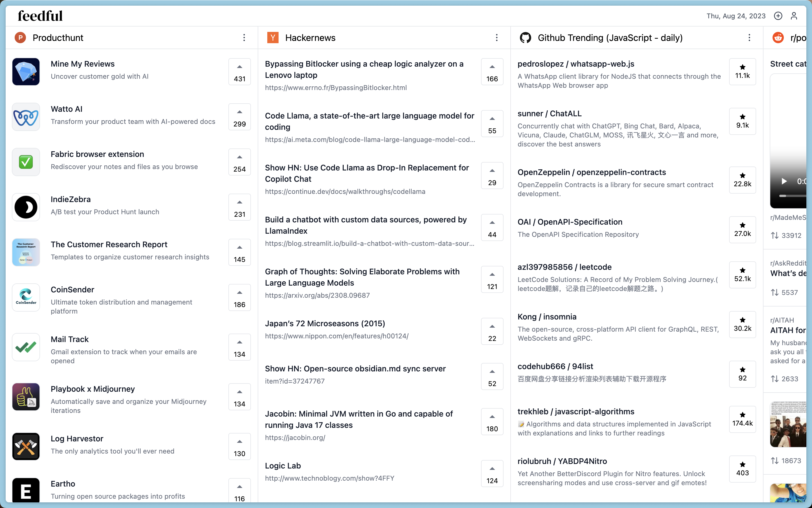Open the Eartho product title

click(x=63, y=484)
